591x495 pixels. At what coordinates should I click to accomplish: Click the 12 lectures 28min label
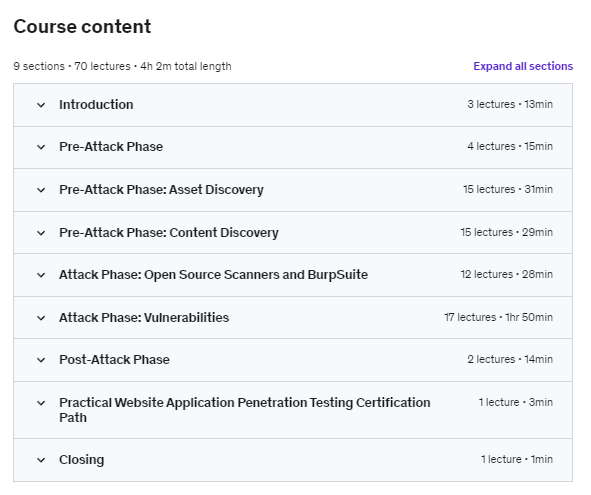pyautogui.click(x=507, y=274)
